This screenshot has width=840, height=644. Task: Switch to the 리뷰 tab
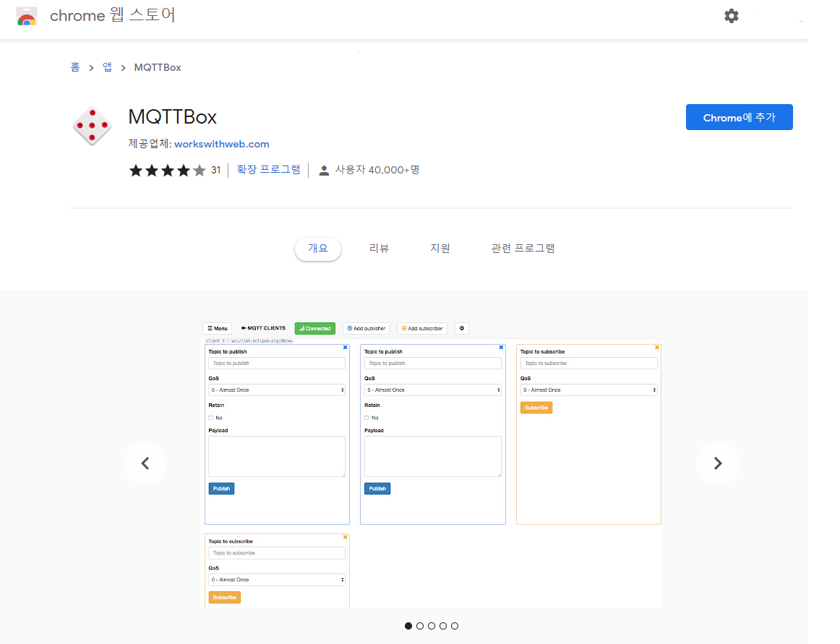tap(380, 249)
